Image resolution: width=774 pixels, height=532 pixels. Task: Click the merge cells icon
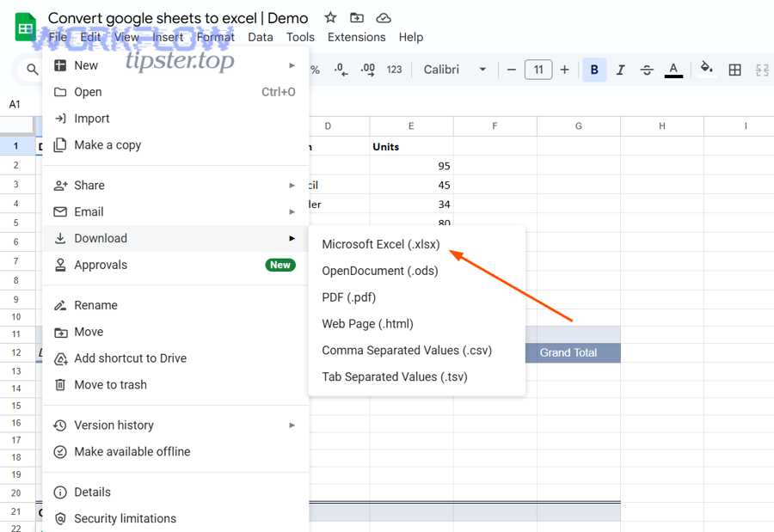(x=762, y=70)
